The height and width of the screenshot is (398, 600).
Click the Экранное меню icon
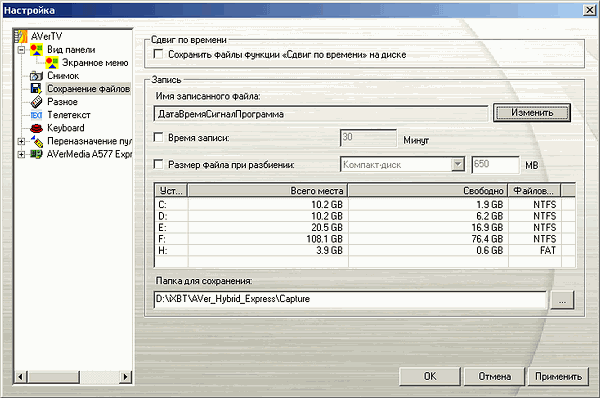(52, 63)
